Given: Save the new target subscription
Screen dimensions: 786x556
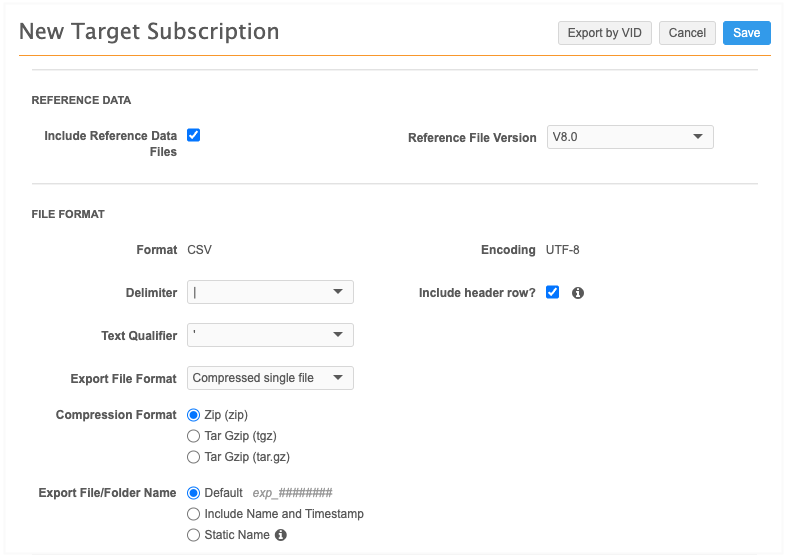Looking at the screenshot, I should tap(746, 33).
